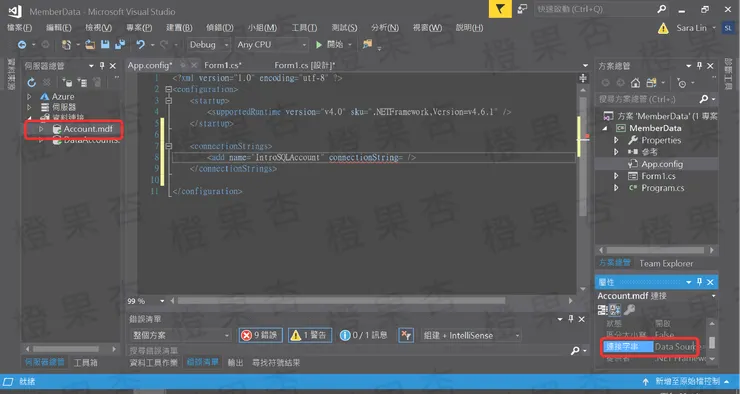Collapse the MemberData project node
The height and width of the screenshot is (394, 740).
click(x=605, y=128)
